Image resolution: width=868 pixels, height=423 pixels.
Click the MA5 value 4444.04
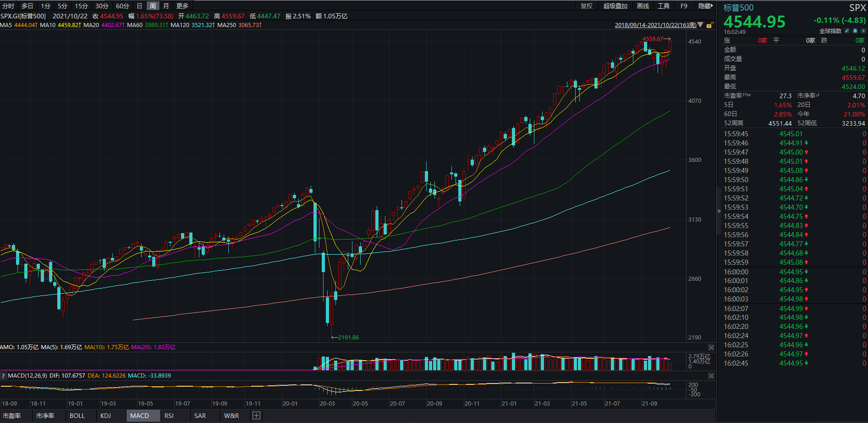(x=26, y=25)
